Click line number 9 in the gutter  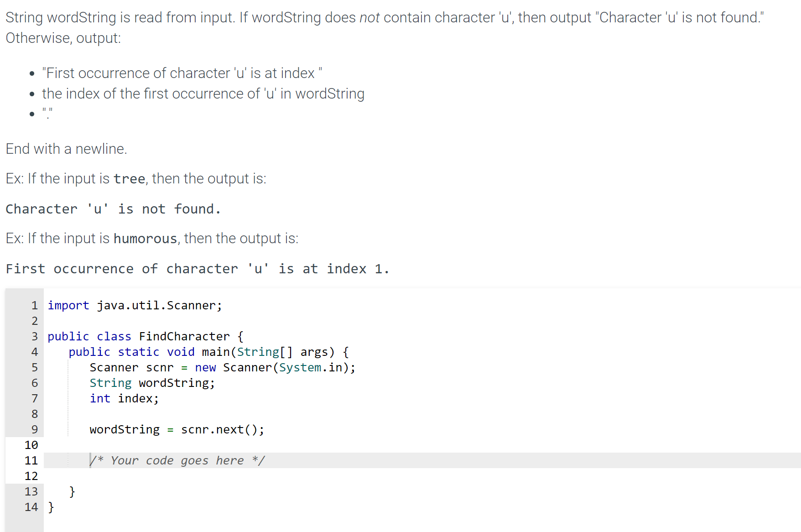point(34,429)
